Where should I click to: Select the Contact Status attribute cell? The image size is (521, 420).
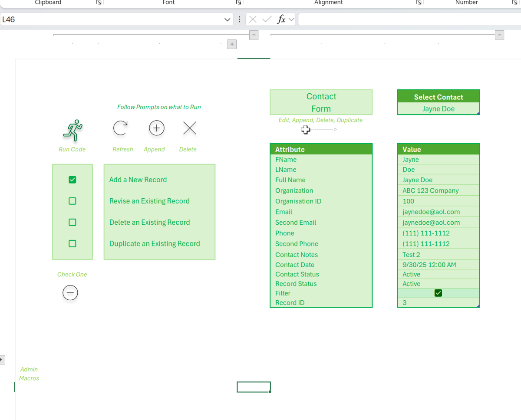[321, 274]
